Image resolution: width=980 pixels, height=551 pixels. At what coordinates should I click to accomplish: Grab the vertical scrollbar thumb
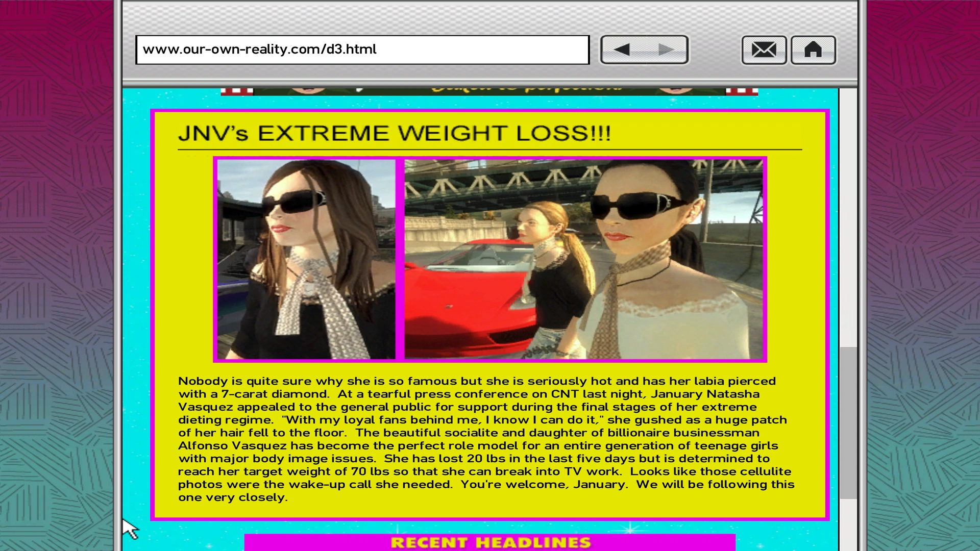click(x=848, y=422)
